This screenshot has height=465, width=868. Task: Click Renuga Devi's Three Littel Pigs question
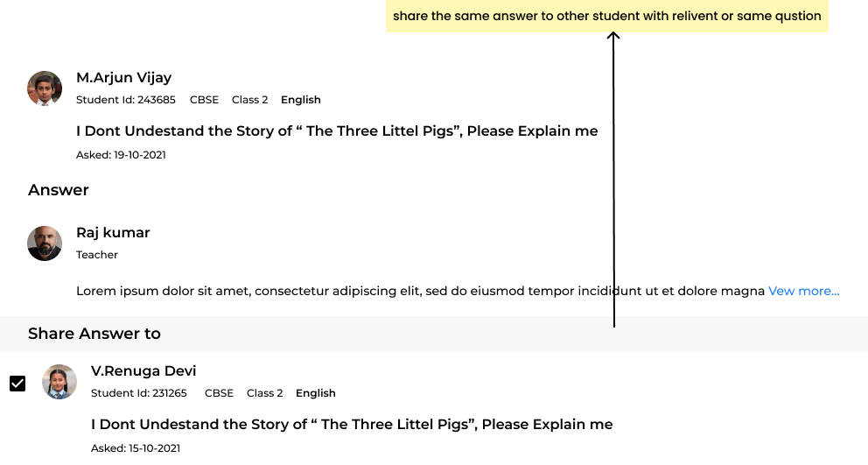click(x=352, y=425)
